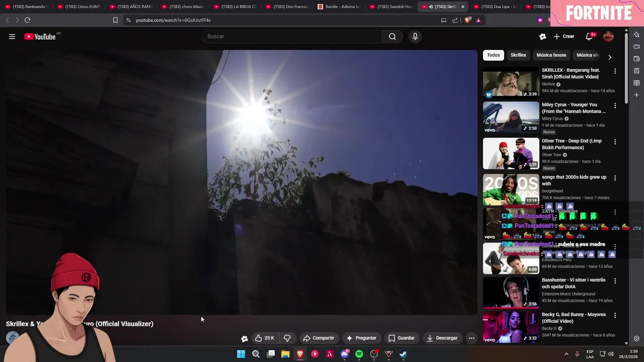Open File Explorer from the taskbar

pyautogui.click(x=285, y=354)
